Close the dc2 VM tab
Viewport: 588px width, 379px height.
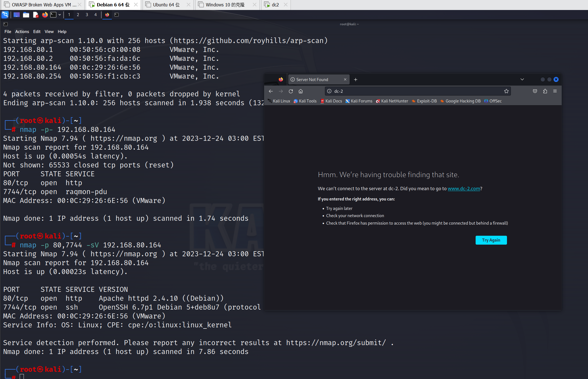click(286, 5)
